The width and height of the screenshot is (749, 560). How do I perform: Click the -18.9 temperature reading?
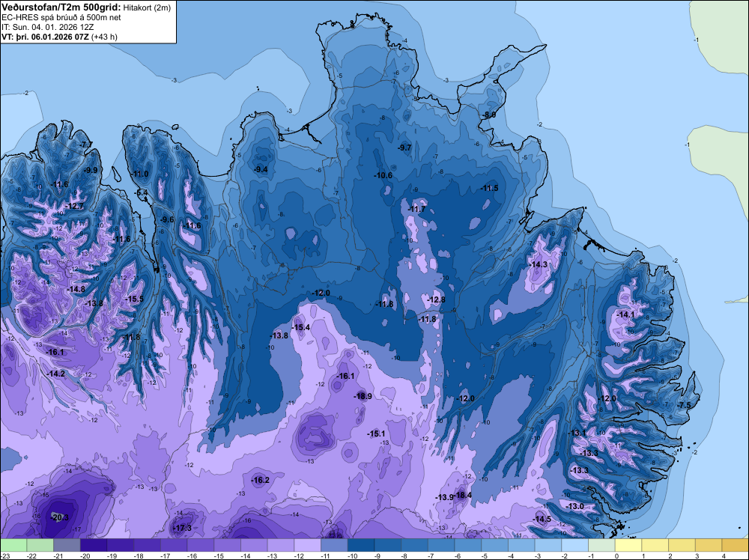coord(363,396)
